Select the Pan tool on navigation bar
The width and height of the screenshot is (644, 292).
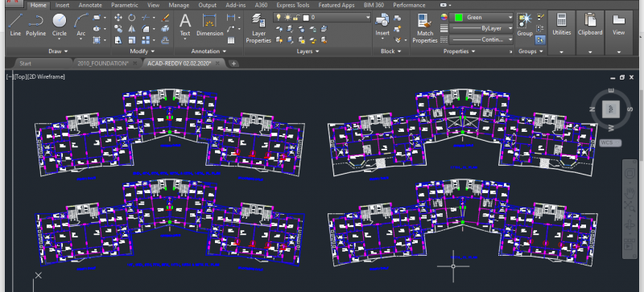click(x=630, y=192)
